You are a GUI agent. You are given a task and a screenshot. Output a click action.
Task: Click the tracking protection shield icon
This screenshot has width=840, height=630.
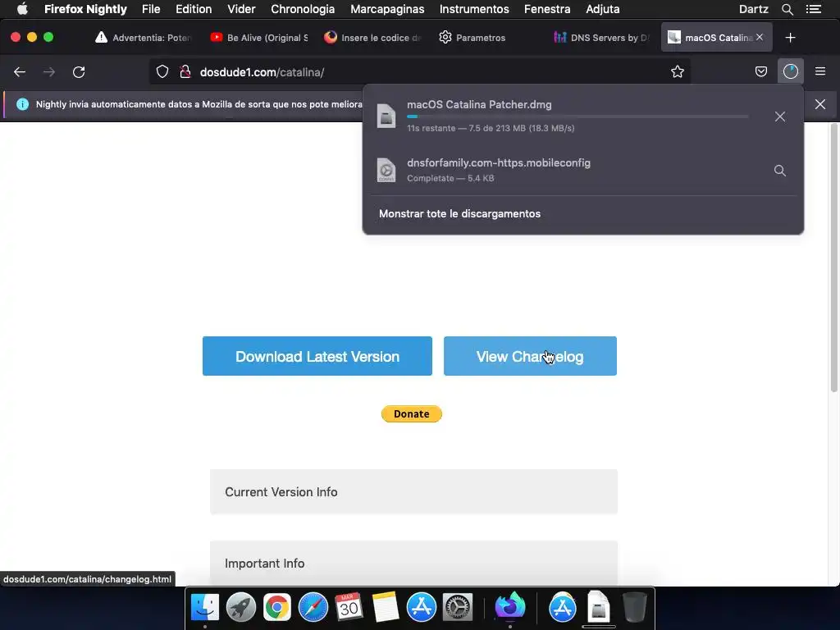[x=162, y=72]
